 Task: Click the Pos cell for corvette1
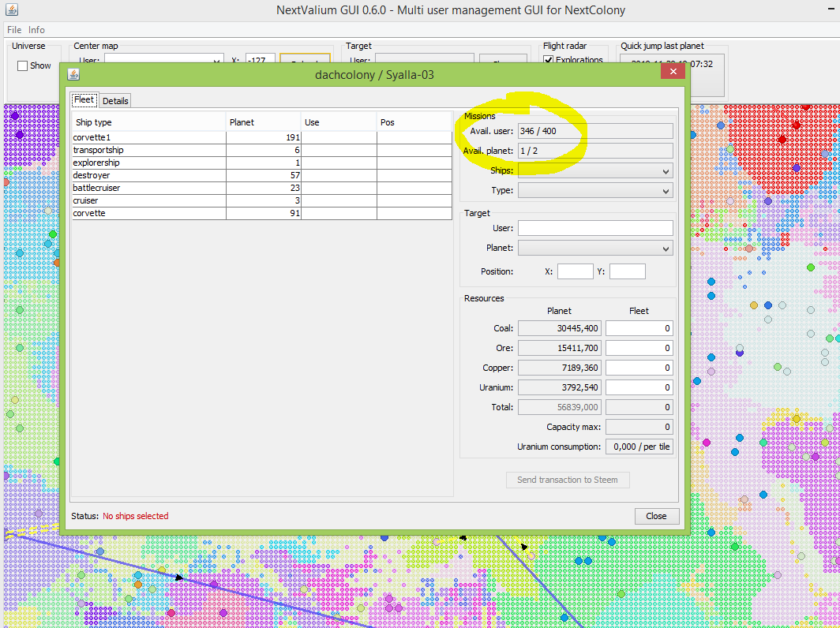pos(414,137)
